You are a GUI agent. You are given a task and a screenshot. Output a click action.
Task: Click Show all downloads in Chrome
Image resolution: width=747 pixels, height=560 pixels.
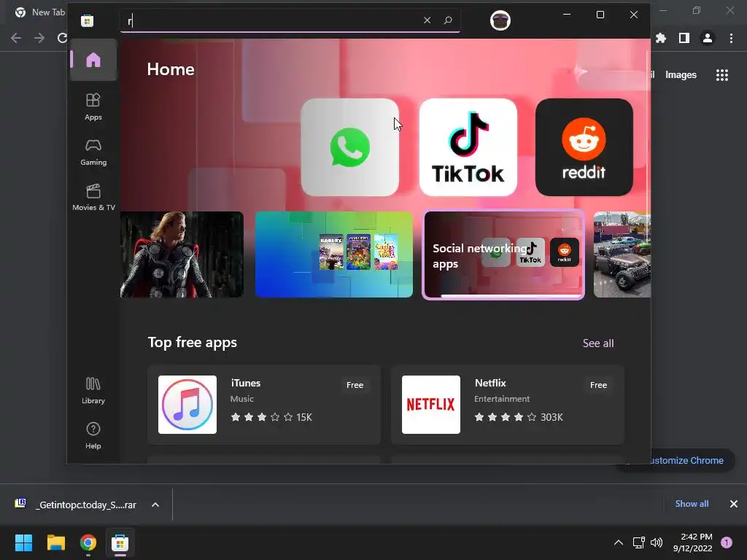tap(692, 504)
